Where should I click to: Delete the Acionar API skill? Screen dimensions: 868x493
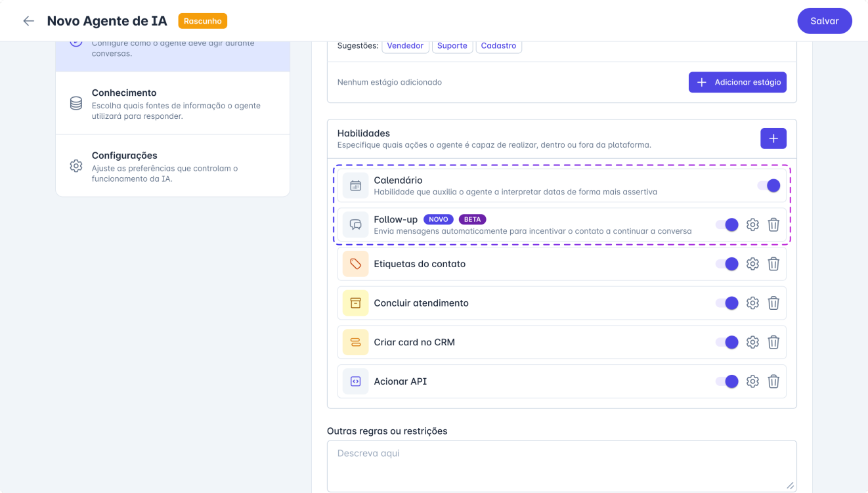point(773,381)
